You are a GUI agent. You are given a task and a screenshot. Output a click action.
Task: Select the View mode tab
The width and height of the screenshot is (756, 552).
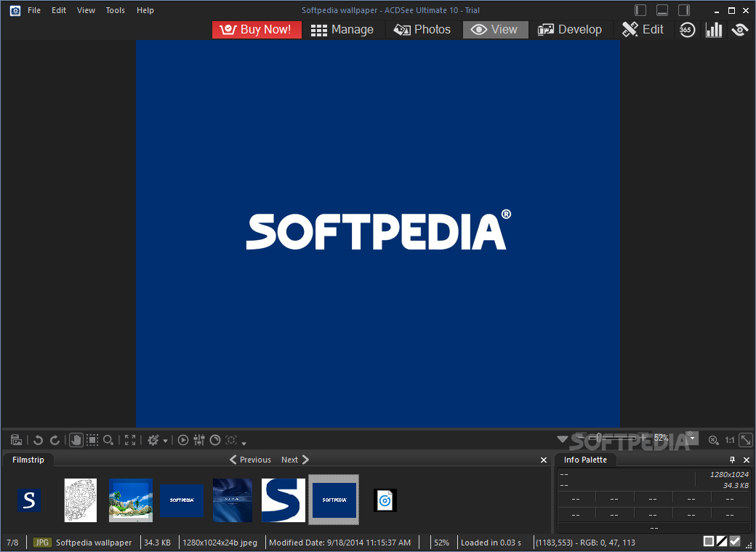click(495, 29)
